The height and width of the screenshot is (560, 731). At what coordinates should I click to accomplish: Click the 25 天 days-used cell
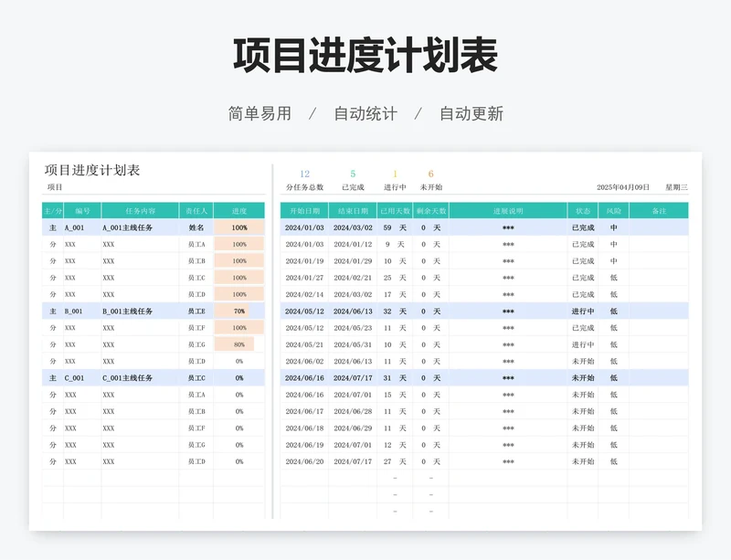(395, 278)
